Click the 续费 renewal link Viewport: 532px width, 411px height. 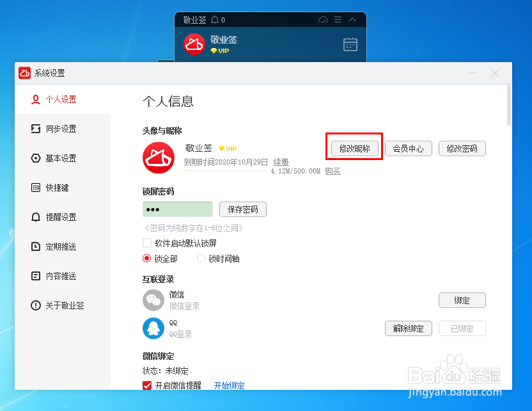pos(281,162)
